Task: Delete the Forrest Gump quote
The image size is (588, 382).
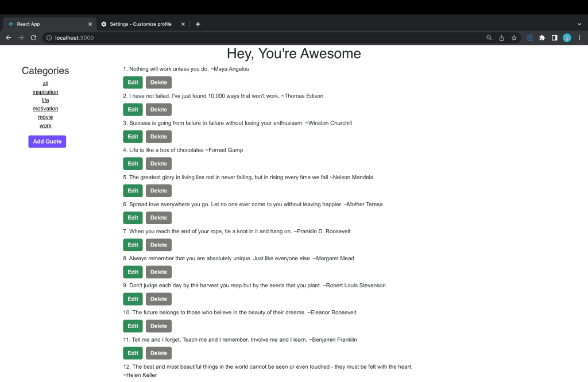Action: 158,164
